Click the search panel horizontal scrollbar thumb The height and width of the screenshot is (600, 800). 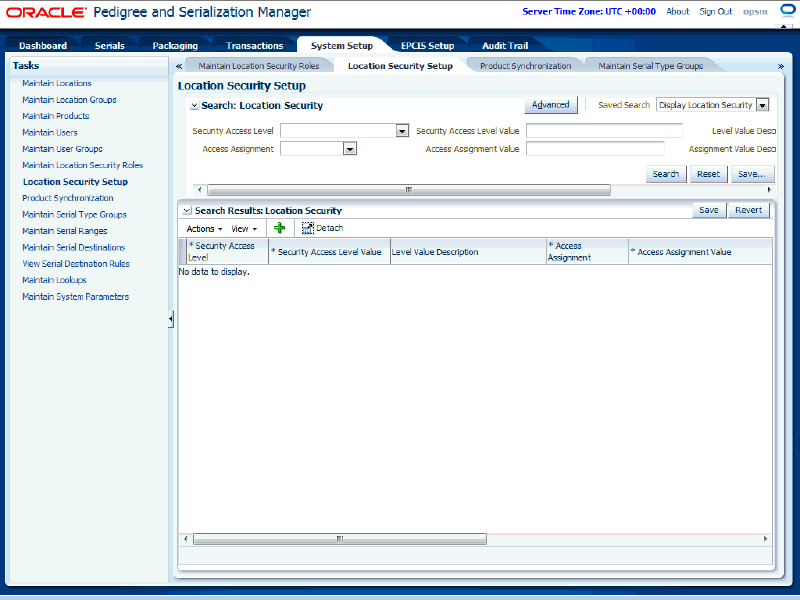pos(408,190)
